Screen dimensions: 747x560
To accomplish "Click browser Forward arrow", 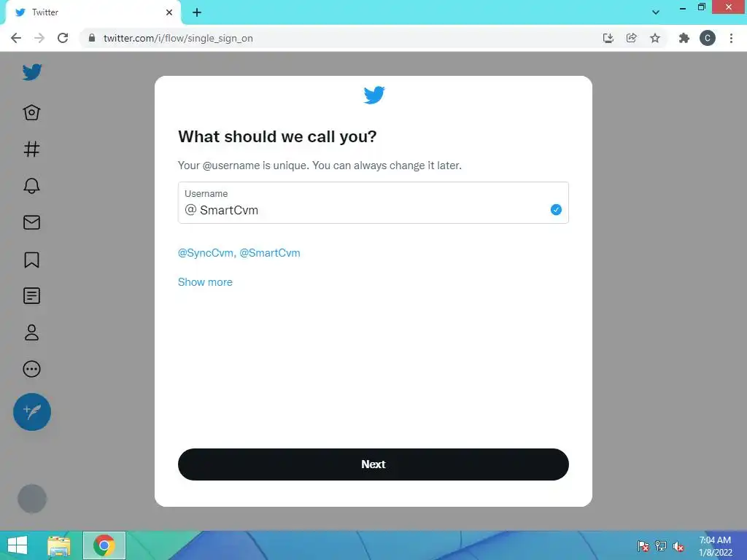I will tap(39, 38).
